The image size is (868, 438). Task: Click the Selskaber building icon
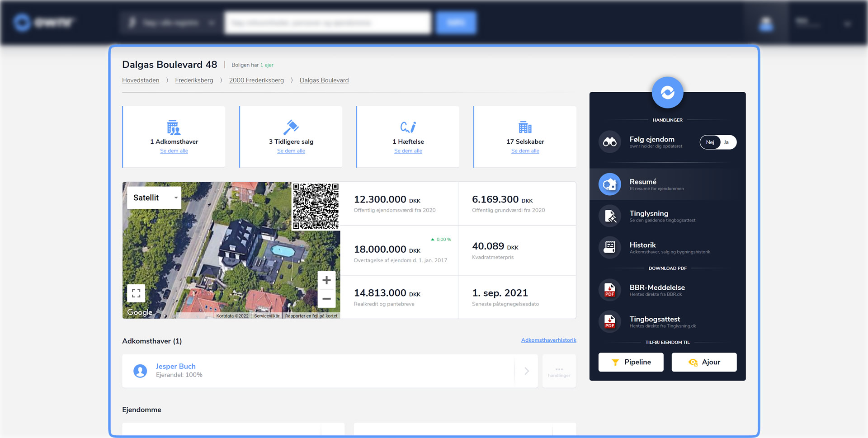tap(525, 127)
